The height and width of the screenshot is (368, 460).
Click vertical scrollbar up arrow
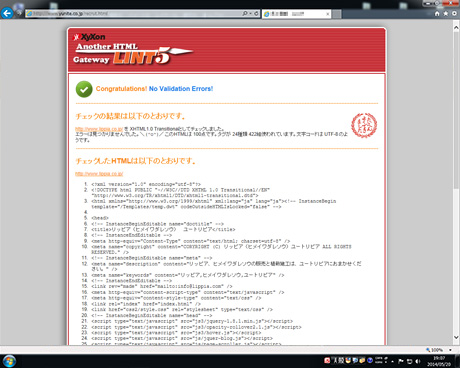[x=456, y=28]
